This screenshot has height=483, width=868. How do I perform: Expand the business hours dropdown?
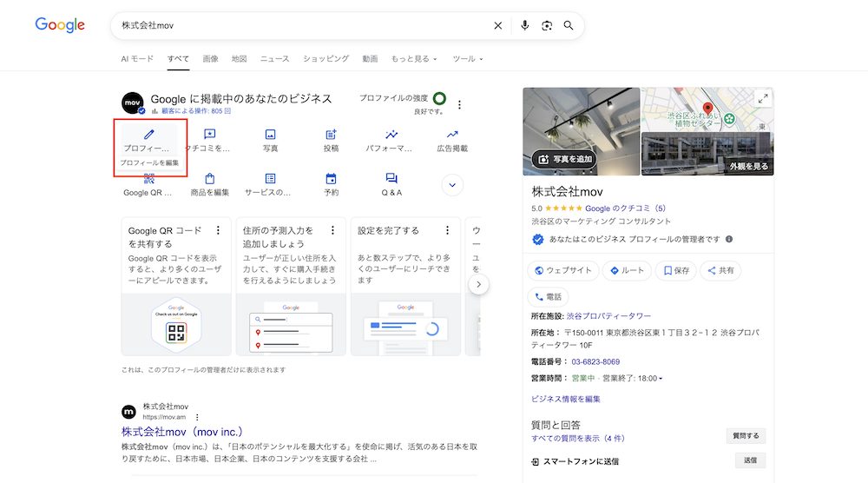(661, 379)
